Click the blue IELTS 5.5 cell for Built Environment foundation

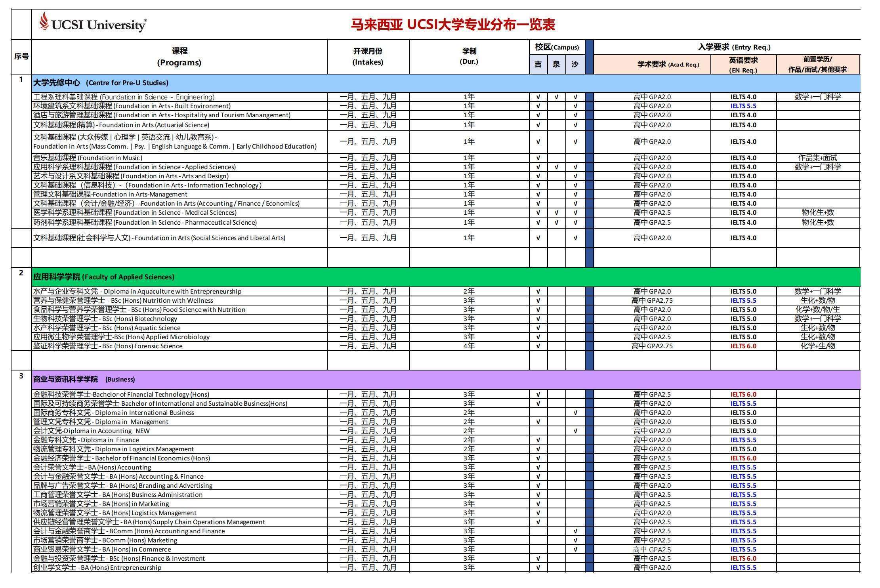tap(743, 106)
